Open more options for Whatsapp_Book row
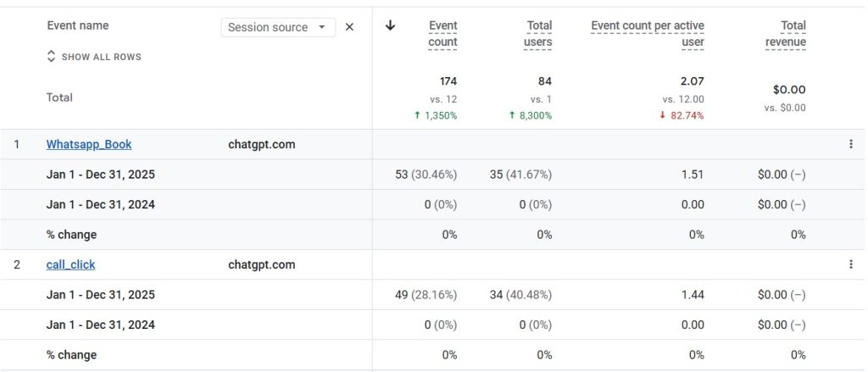 (850, 144)
